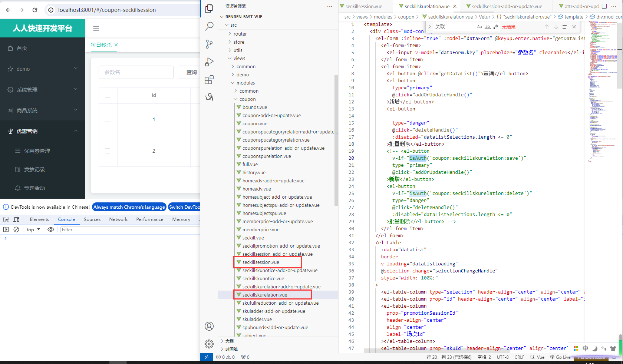Screen dimensions: 623x364
Task: Open 优惠券管理 in sidebar
Action: [x=43, y=151]
